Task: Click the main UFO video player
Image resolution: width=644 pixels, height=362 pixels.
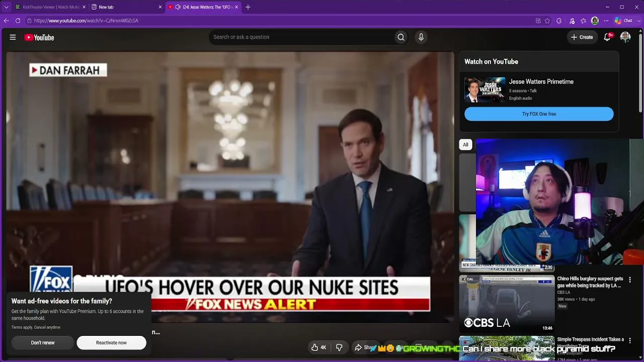Action: (x=230, y=187)
